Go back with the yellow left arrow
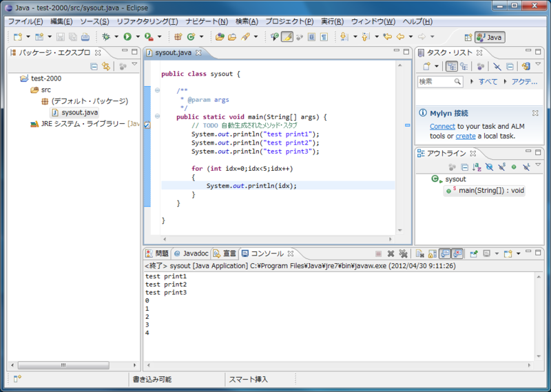 point(400,37)
